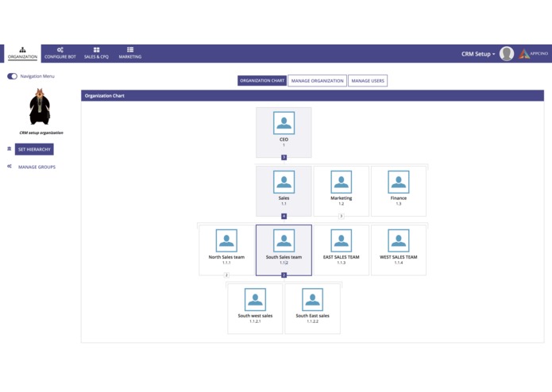
Task: Click the Appcino logo
Action: (x=534, y=54)
